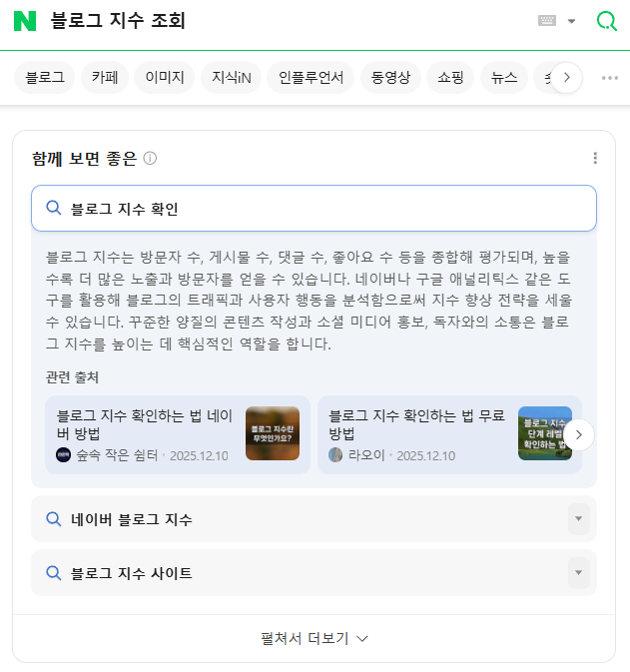The height and width of the screenshot is (672, 630).
Task: Open the on-screen keyboard icon
Action: pyautogui.click(x=547, y=21)
